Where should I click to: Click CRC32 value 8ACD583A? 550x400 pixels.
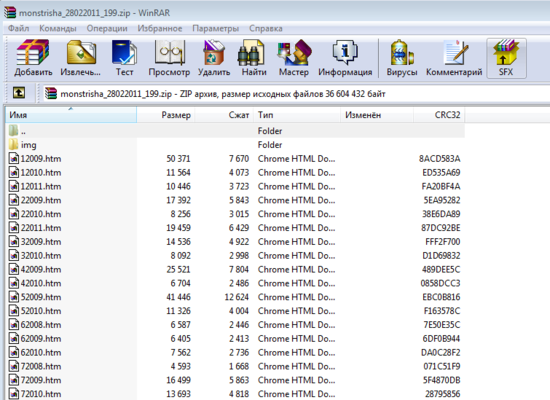pos(440,159)
